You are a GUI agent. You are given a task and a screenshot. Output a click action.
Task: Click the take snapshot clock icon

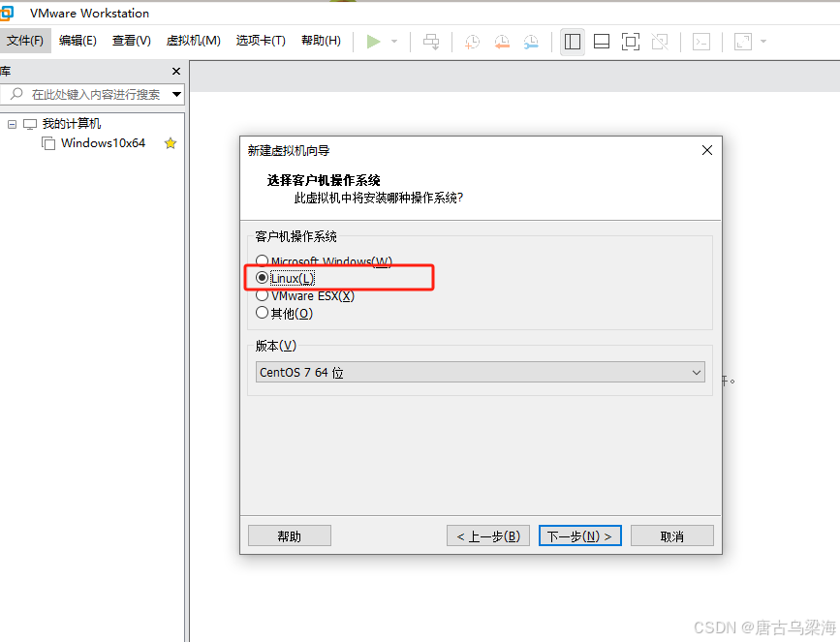472,42
